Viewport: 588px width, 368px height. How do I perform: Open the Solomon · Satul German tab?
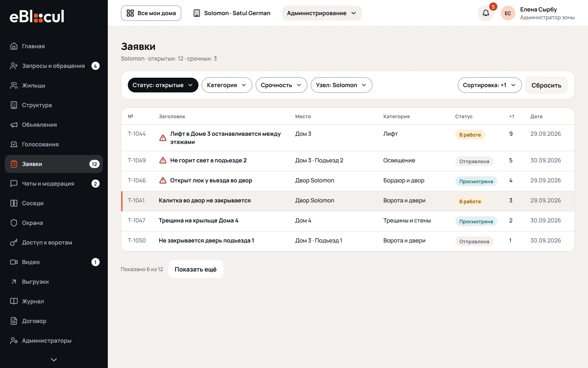(x=232, y=13)
